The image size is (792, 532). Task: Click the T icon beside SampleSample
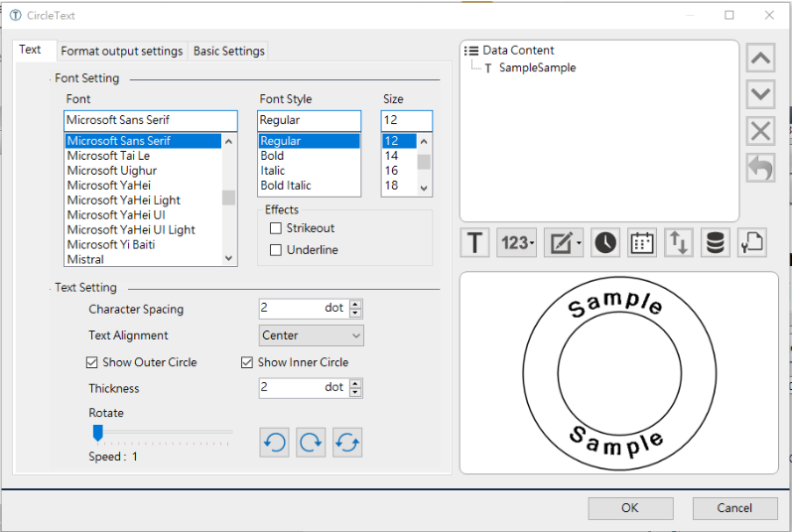(488, 68)
